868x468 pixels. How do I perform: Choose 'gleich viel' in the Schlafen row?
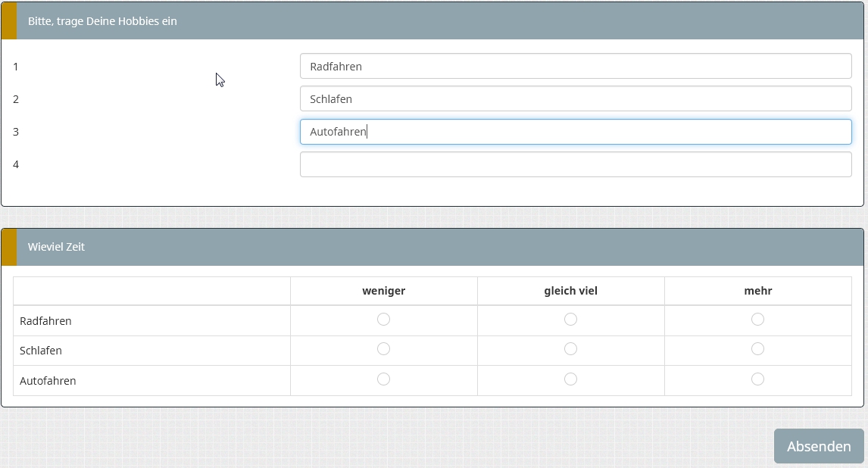tap(570, 349)
